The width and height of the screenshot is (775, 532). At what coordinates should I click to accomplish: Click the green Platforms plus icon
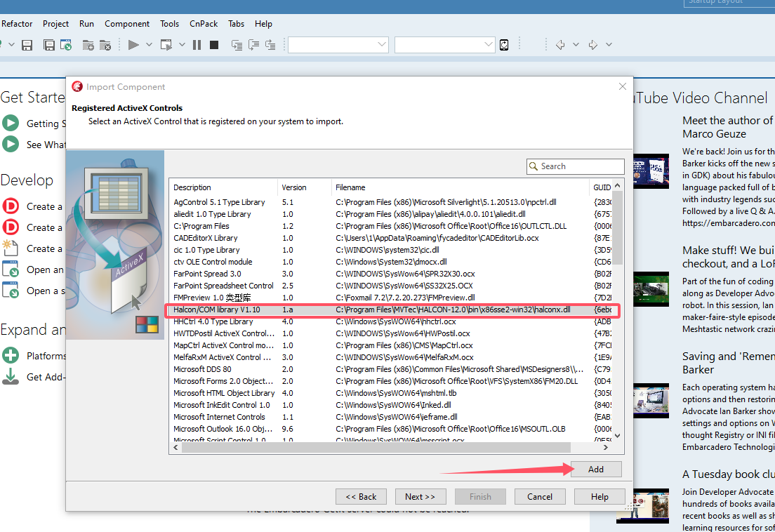(x=11, y=355)
